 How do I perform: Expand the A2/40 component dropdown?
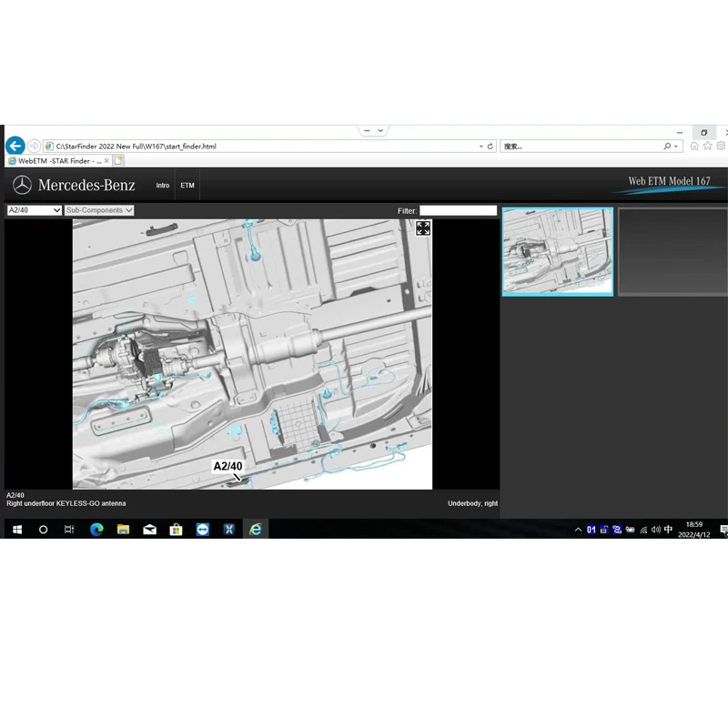click(x=35, y=210)
